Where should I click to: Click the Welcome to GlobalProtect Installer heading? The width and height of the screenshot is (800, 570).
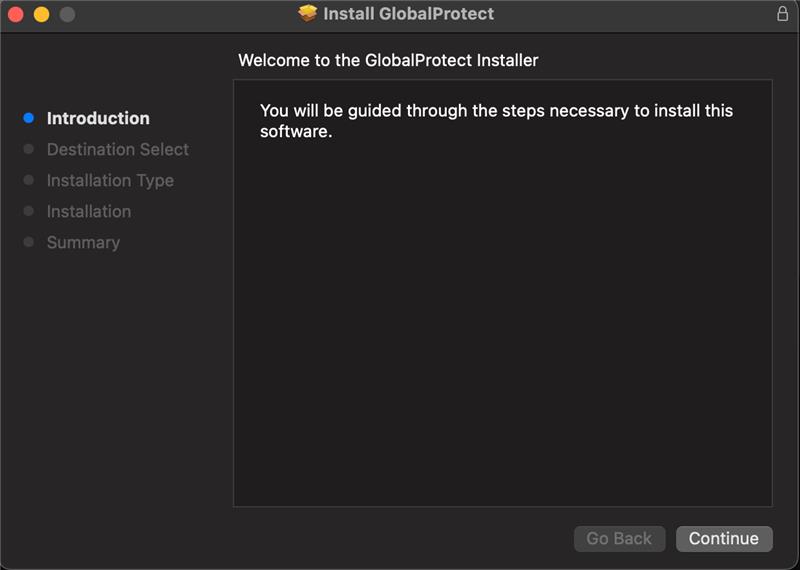pyautogui.click(x=388, y=60)
